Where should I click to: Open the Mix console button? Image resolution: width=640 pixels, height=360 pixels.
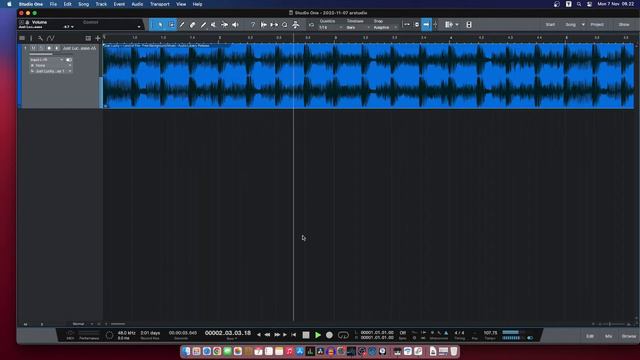point(608,336)
